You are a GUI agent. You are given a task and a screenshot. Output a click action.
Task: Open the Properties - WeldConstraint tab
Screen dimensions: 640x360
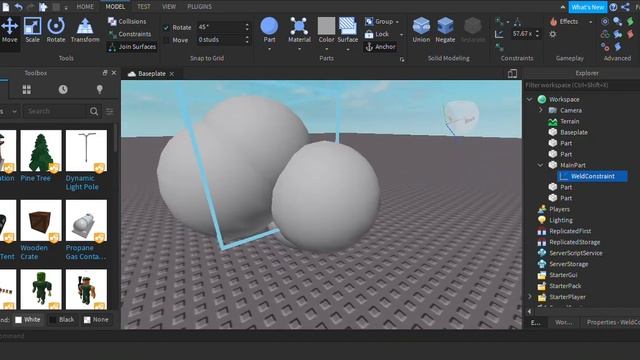[x=612, y=322]
